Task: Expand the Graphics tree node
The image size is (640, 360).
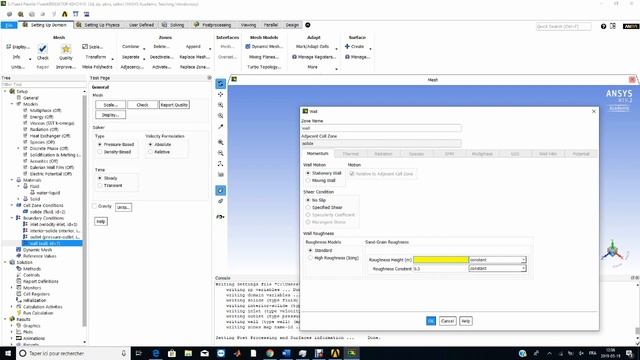Action: [12, 326]
